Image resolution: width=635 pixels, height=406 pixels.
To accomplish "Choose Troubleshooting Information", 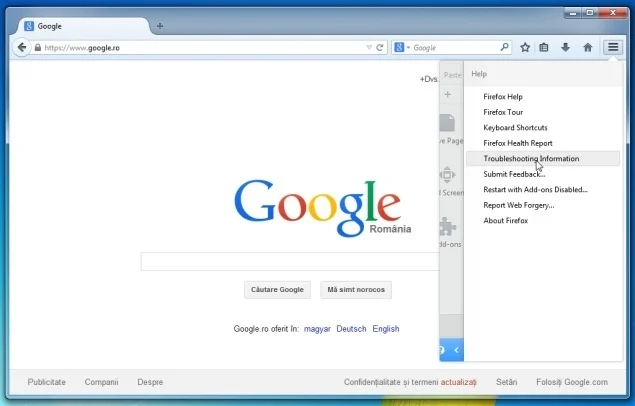I will (x=543, y=159).
